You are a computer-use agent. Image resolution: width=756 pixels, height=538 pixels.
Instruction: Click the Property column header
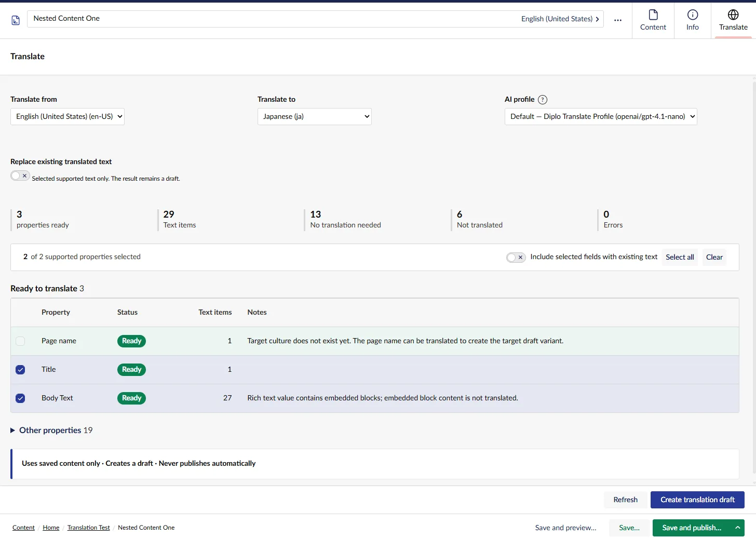pyautogui.click(x=56, y=312)
